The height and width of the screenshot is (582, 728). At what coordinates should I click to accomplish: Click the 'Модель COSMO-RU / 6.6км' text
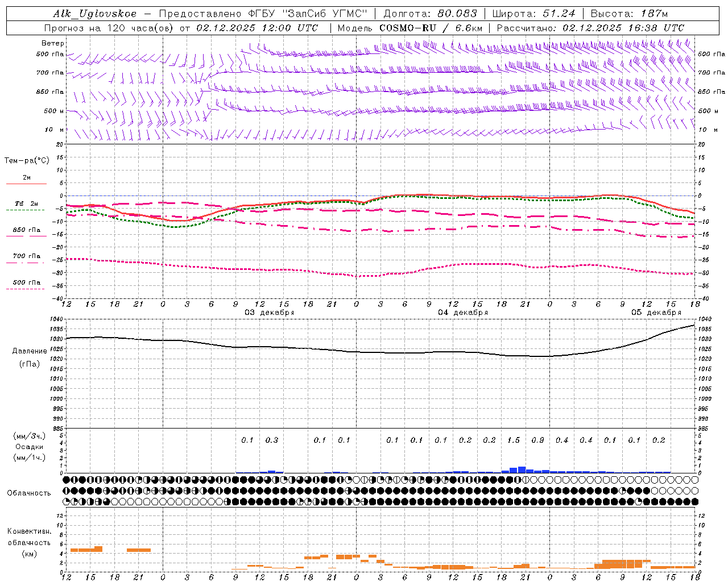410,28
